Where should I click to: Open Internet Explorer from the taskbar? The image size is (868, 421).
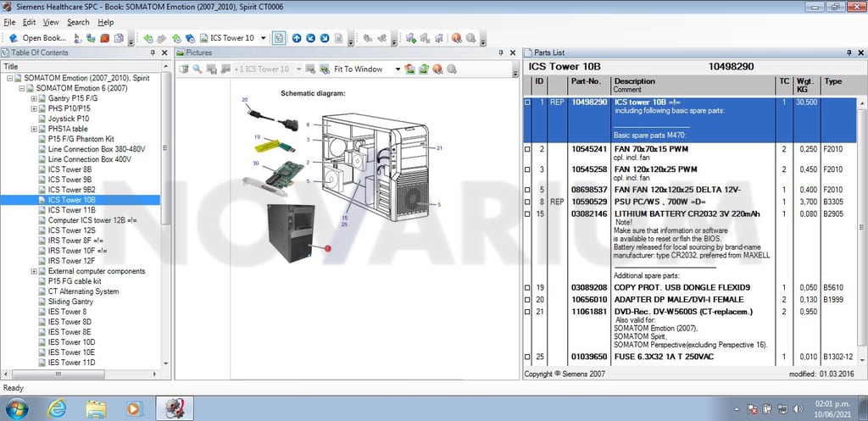click(x=56, y=409)
